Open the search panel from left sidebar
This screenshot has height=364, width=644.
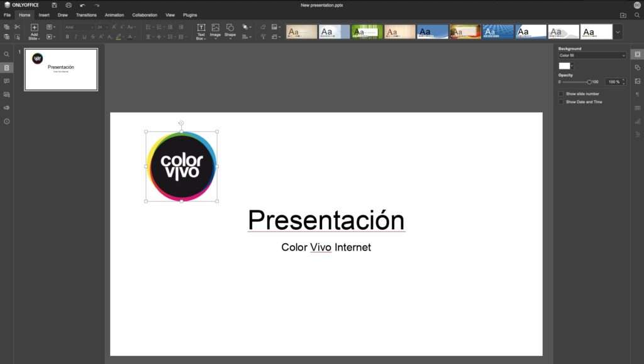pyautogui.click(x=6, y=54)
